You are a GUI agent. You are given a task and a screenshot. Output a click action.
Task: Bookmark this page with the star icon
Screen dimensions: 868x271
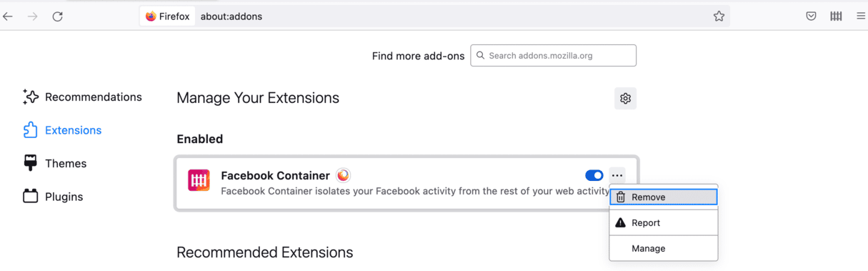pyautogui.click(x=719, y=16)
